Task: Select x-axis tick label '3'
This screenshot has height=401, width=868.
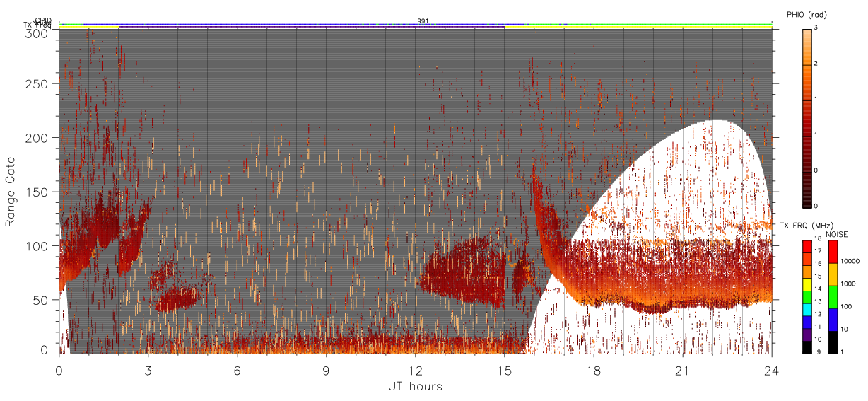Action: click(148, 371)
